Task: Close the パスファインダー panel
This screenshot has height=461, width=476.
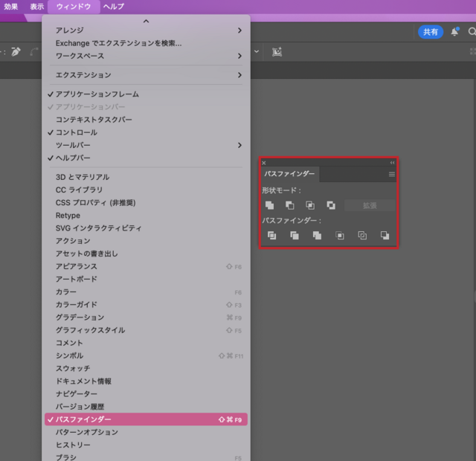Action: pos(264,163)
